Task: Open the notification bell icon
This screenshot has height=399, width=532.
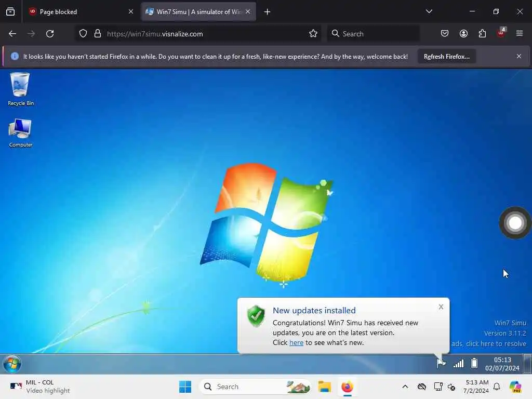Action: (497, 387)
